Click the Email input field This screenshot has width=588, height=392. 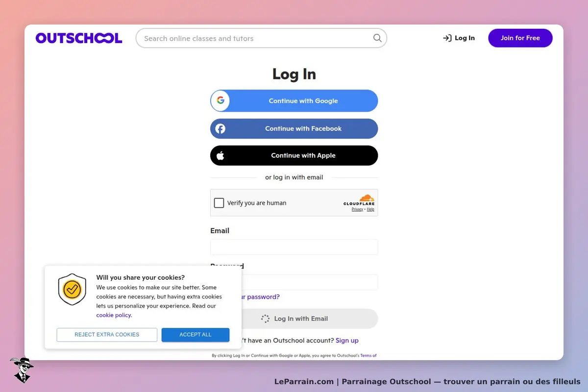[x=294, y=247]
